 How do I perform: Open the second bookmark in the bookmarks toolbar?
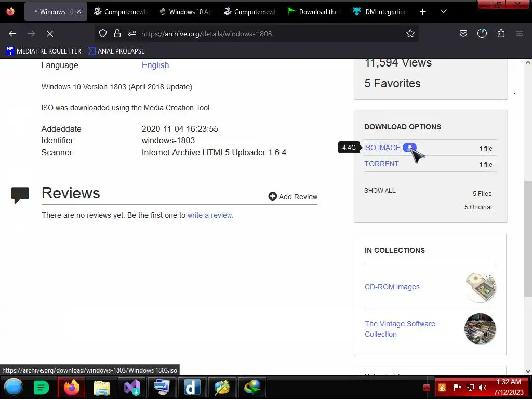116,51
